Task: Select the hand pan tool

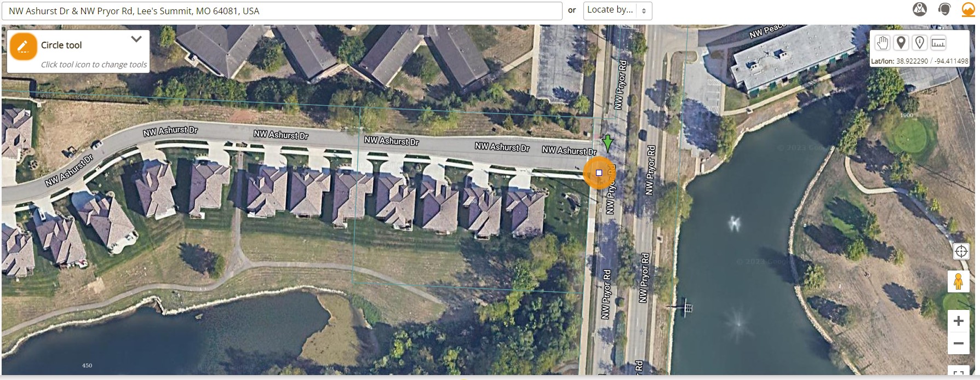Action: pyautogui.click(x=882, y=43)
